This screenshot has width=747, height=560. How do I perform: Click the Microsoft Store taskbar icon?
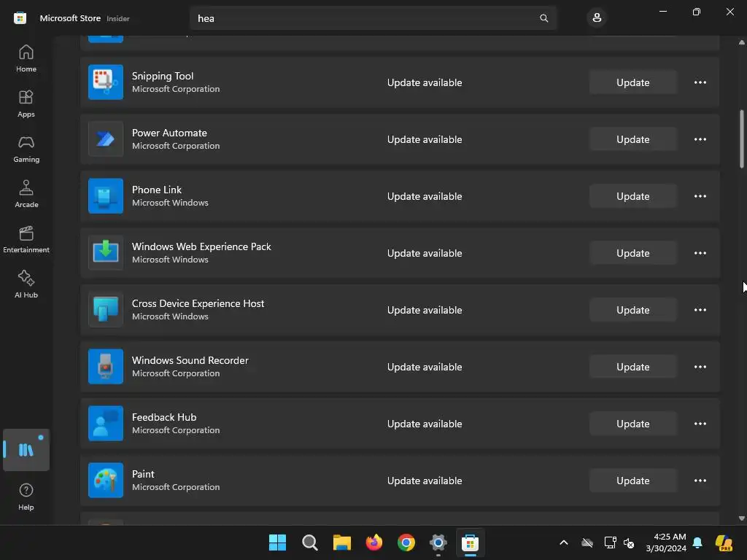[471, 542]
